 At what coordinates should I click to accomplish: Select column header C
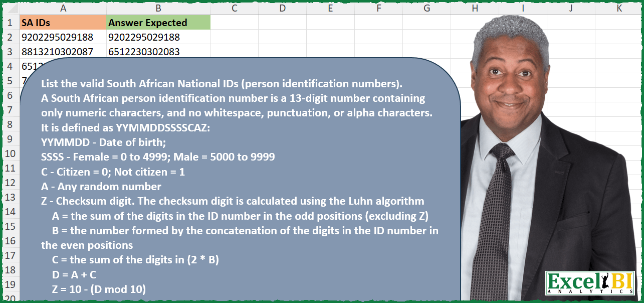[x=234, y=9]
